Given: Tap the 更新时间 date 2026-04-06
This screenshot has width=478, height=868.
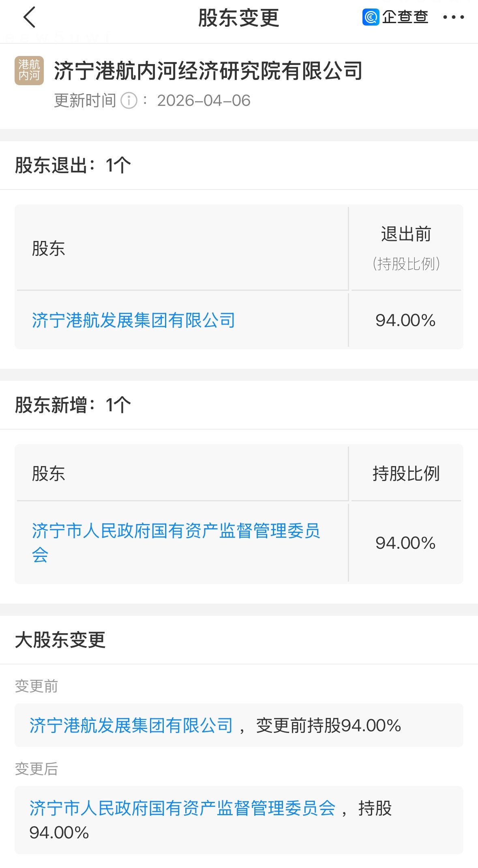Looking at the screenshot, I should (204, 101).
